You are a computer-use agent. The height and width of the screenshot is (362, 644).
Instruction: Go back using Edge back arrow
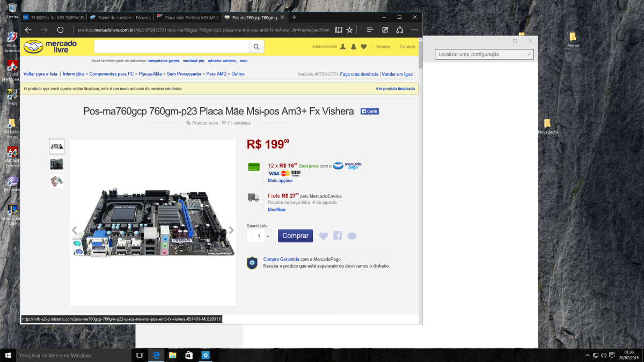tap(28, 30)
